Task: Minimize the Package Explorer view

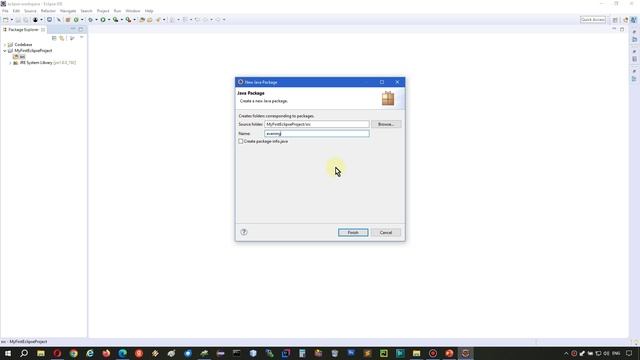Action: (x=73, y=29)
